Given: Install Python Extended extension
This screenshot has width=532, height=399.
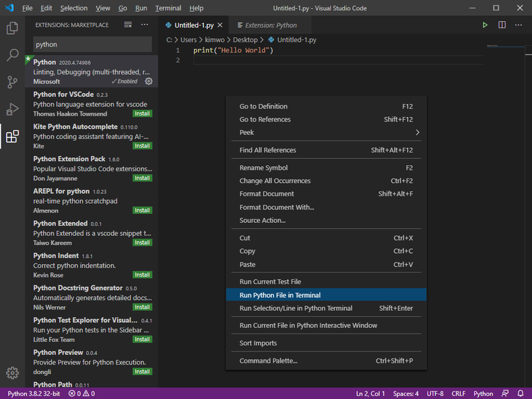Looking at the screenshot, I should click(x=142, y=242).
